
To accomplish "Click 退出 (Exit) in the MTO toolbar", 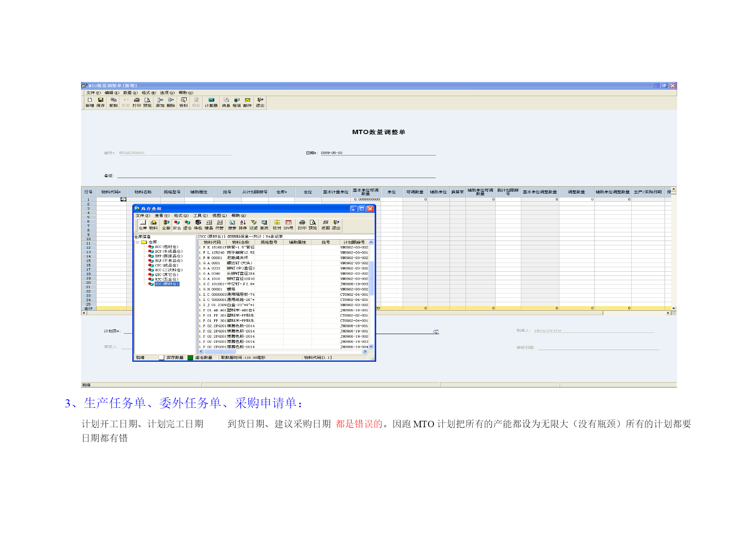I will coord(260,102).
